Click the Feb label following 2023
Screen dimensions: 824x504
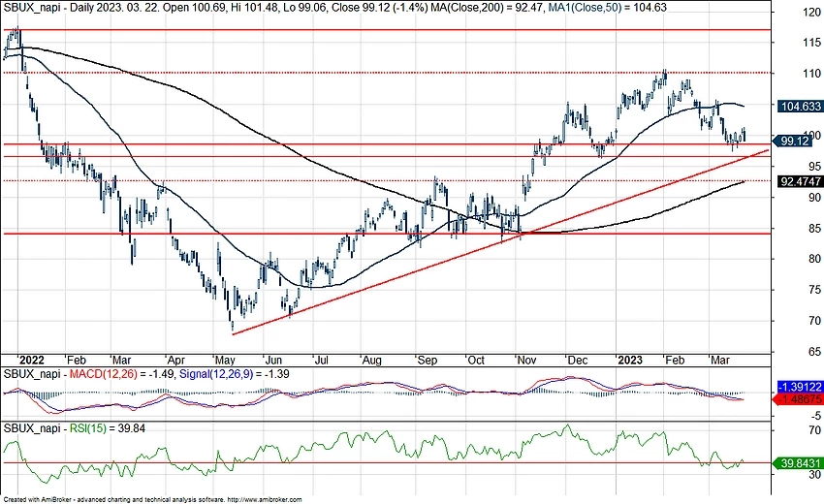675,360
